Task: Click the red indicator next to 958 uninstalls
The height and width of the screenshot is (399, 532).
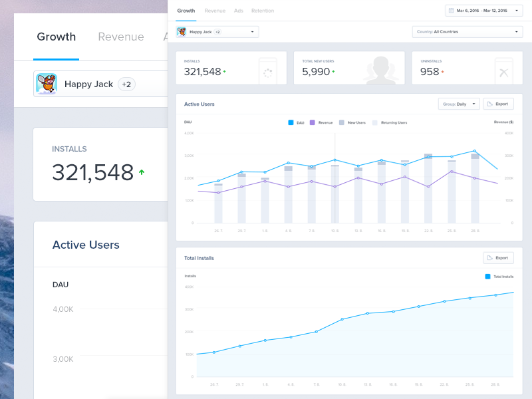Action: 442,72
